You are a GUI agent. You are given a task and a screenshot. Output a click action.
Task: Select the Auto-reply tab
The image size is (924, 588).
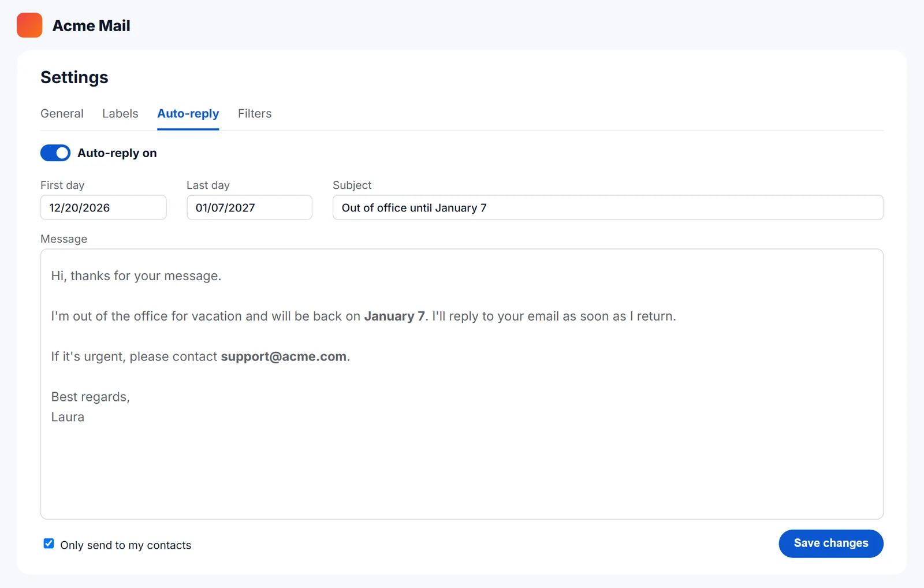pos(188,114)
